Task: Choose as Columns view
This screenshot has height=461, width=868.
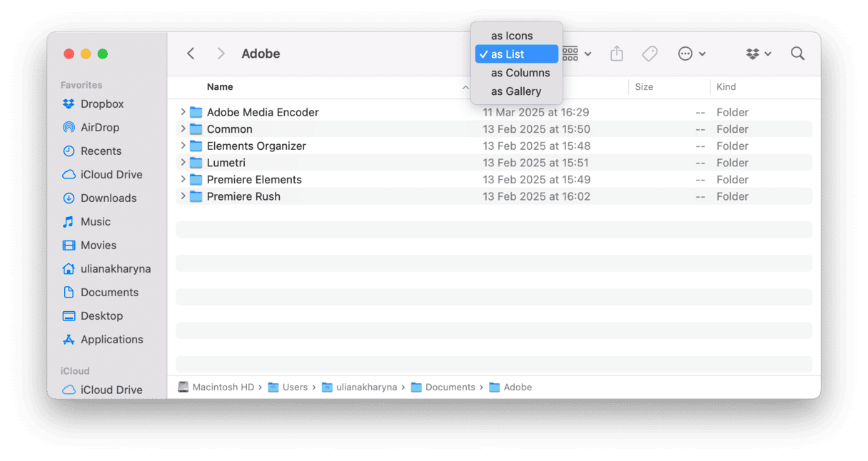Action: coord(517,73)
